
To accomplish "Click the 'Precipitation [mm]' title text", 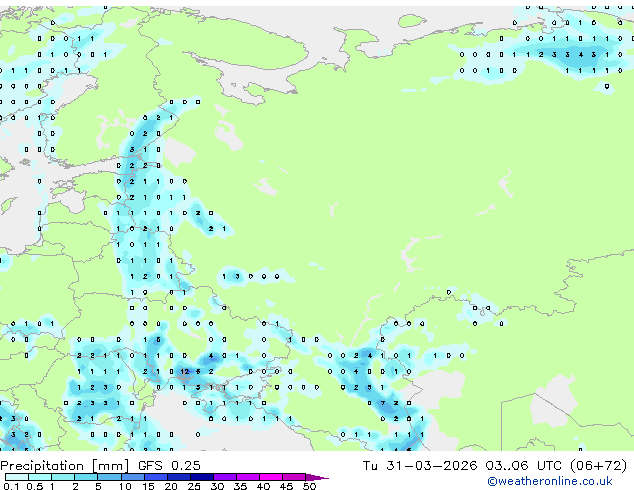I will [x=65, y=466].
